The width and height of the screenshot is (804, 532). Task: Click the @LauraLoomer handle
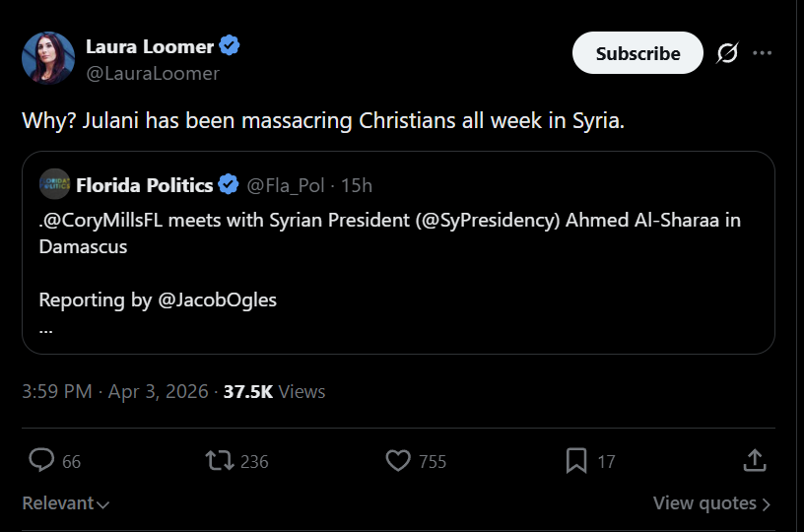coord(153,73)
